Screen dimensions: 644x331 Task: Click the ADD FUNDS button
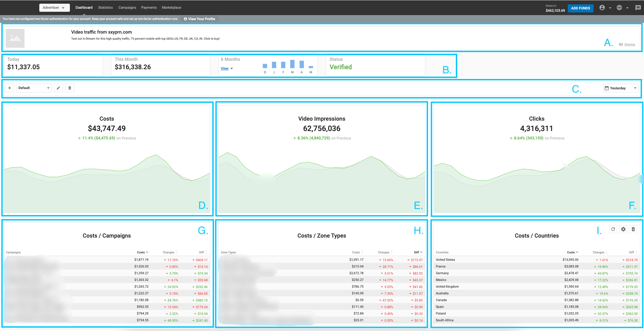click(580, 8)
